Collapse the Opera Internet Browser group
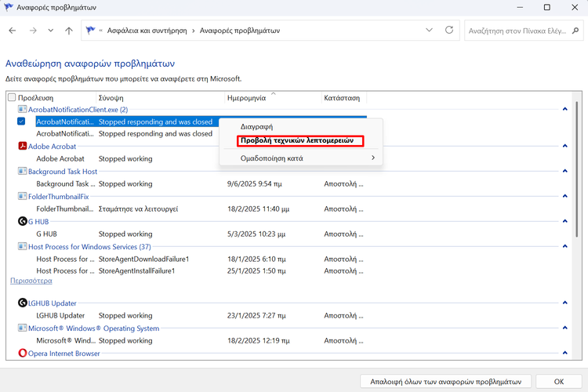This screenshot has height=392, width=588. [x=564, y=353]
